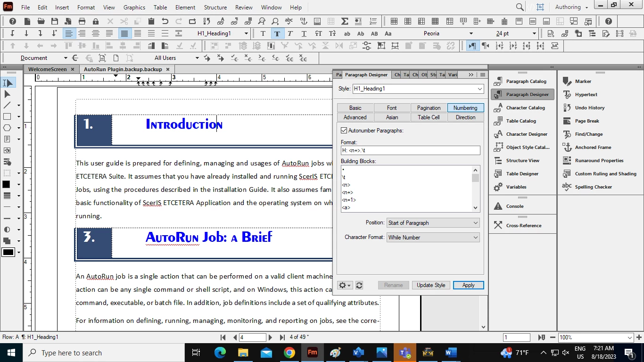Select the rectangle drawing tool
The width and height of the screenshot is (644, 362).
click(7, 116)
